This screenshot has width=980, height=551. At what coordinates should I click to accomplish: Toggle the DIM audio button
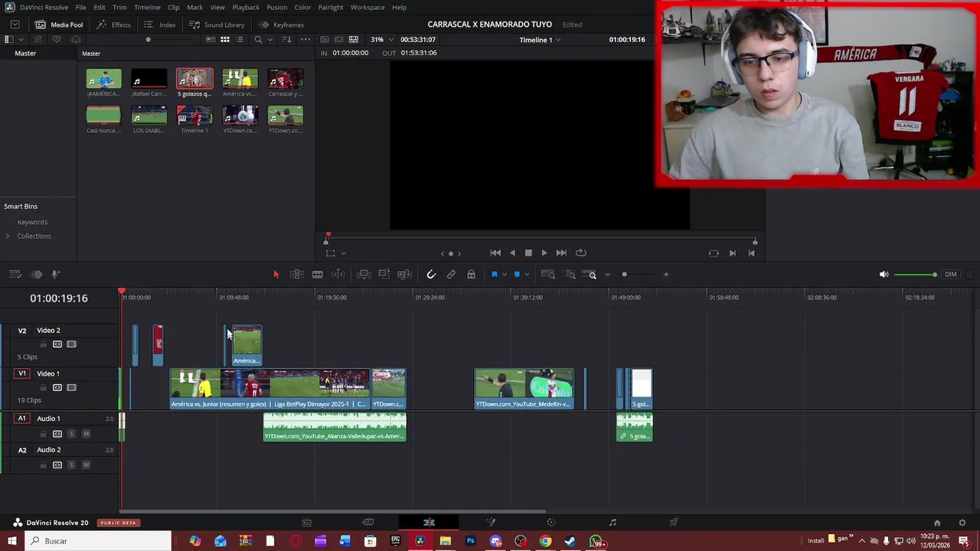(x=951, y=274)
